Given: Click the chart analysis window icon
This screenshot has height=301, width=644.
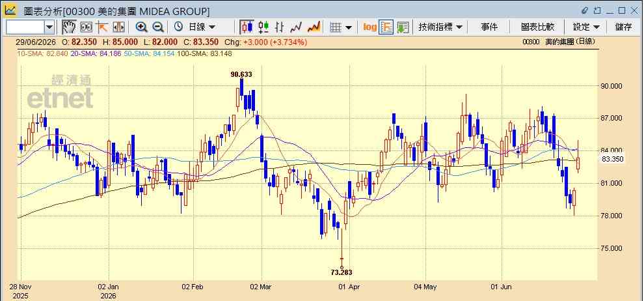Looking at the screenshot, I should (x=10, y=10).
